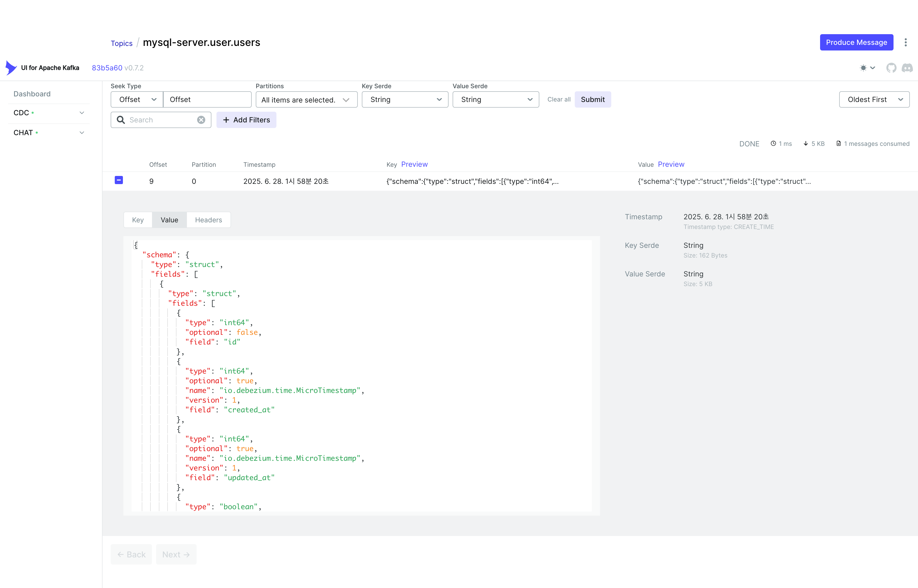This screenshot has width=918, height=588.
Task: Click the magnifier search icon
Action: [121, 120]
